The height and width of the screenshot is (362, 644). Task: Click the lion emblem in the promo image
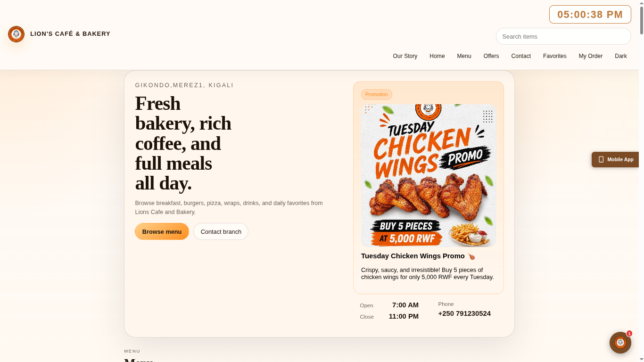pos(428,111)
